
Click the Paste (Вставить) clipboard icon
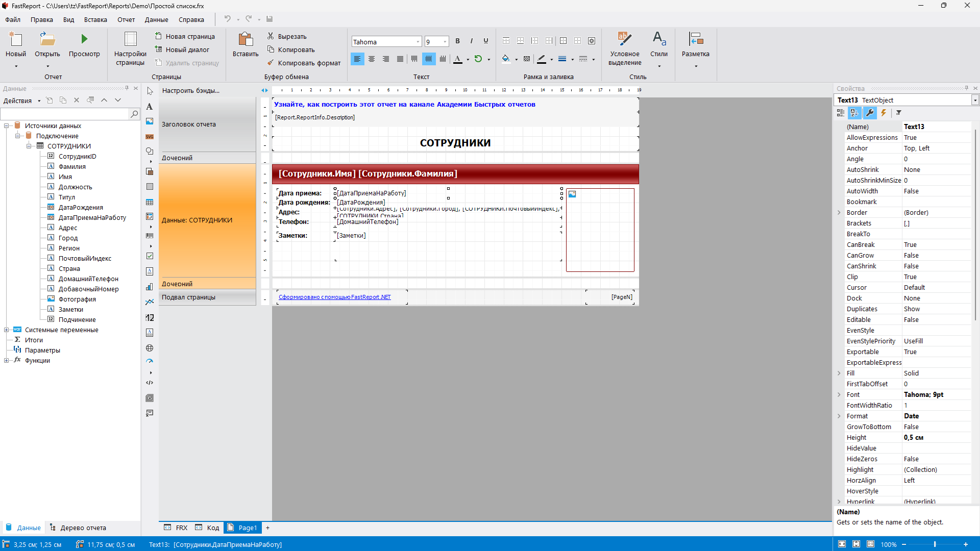click(246, 39)
